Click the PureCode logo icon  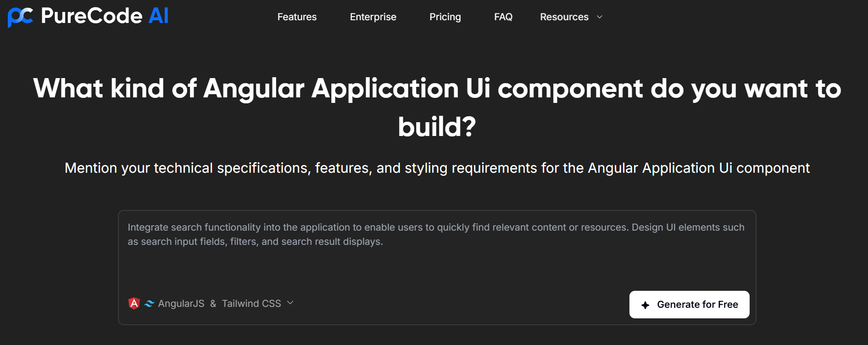coord(20,17)
